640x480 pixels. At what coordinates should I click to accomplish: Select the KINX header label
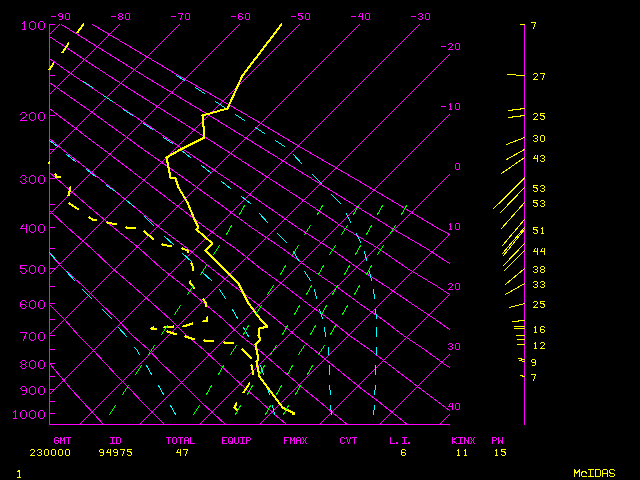pos(463,440)
